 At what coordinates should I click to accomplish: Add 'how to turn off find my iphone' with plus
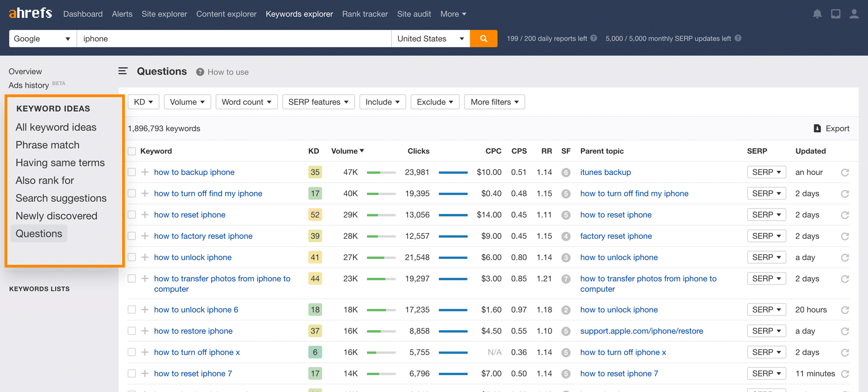click(145, 193)
